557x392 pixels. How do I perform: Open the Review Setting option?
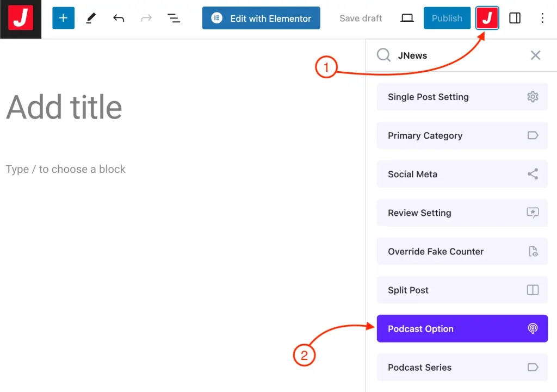pos(462,213)
